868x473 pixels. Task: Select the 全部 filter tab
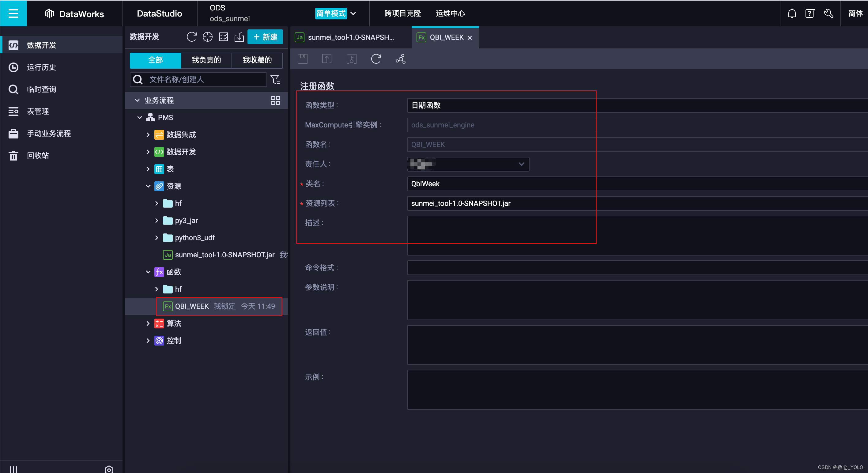pos(155,60)
